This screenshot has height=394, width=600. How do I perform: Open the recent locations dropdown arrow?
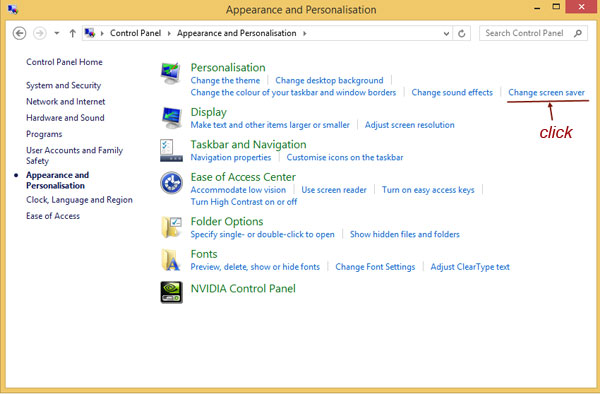tap(57, 33)
